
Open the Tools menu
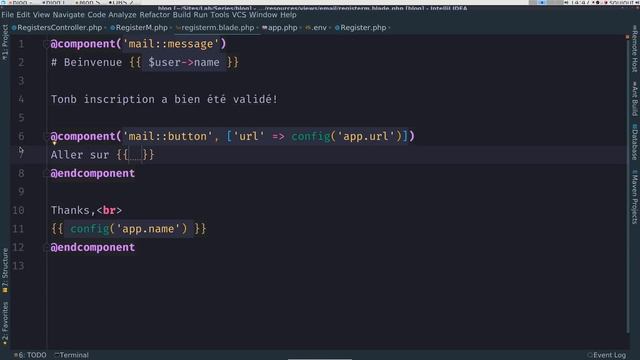pyautogui.click(x=220, y=15)
